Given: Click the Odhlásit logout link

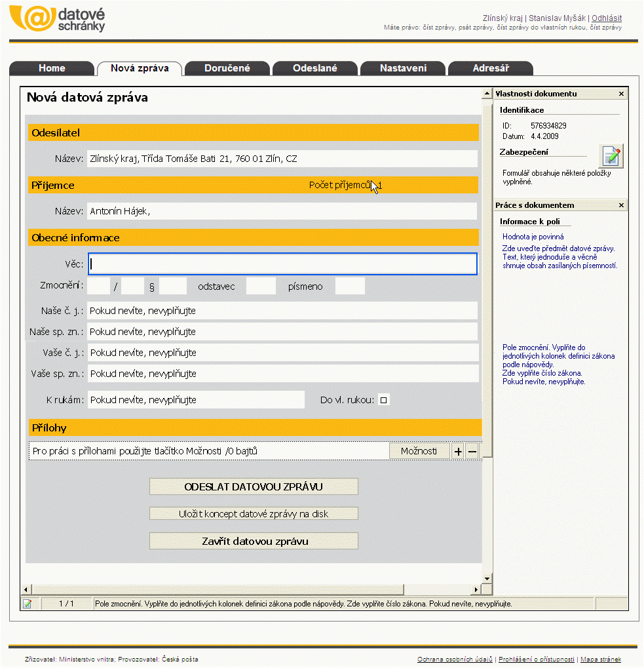Looking at the screenshot, I should pos(607,18).
